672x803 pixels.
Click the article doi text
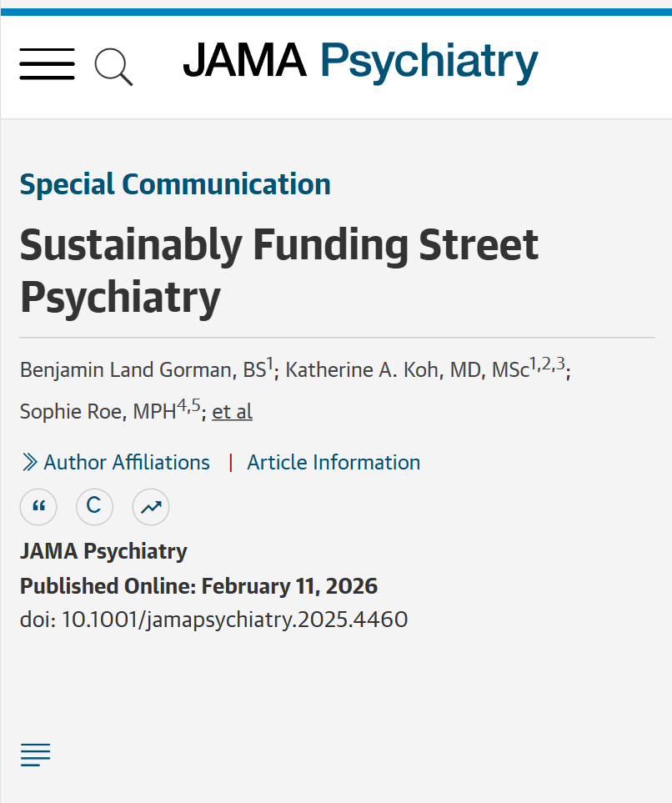213,620
